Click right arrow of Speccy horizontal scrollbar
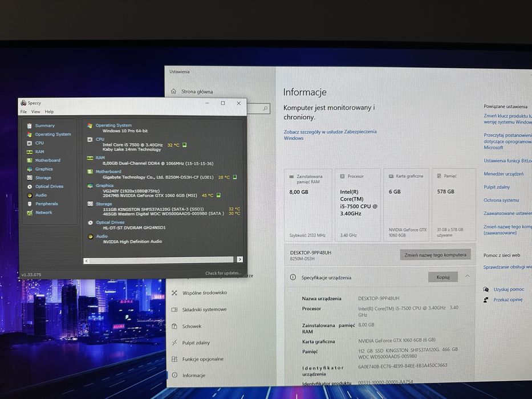 point(240,259)
